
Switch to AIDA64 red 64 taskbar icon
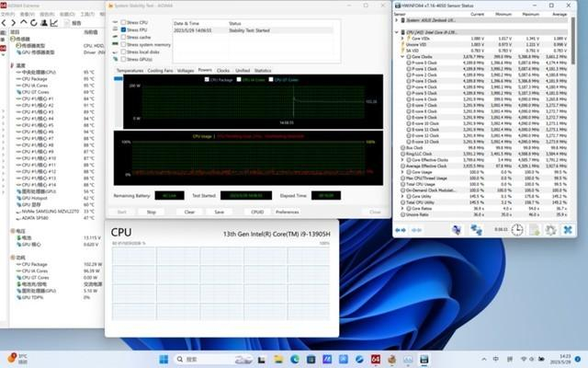[x=376, y=360]
